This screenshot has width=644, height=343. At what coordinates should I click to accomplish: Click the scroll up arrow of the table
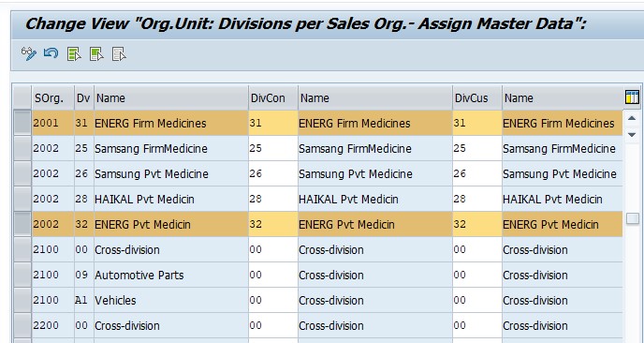632,118
